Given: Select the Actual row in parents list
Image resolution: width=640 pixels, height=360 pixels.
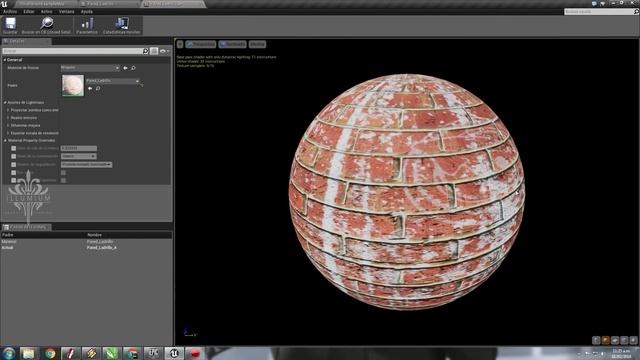Looking at the screenshot, I should pos(86,247).
